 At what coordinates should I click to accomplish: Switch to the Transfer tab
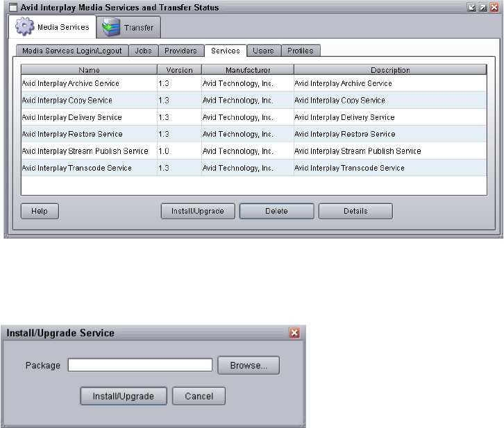[x=128, y=28]
